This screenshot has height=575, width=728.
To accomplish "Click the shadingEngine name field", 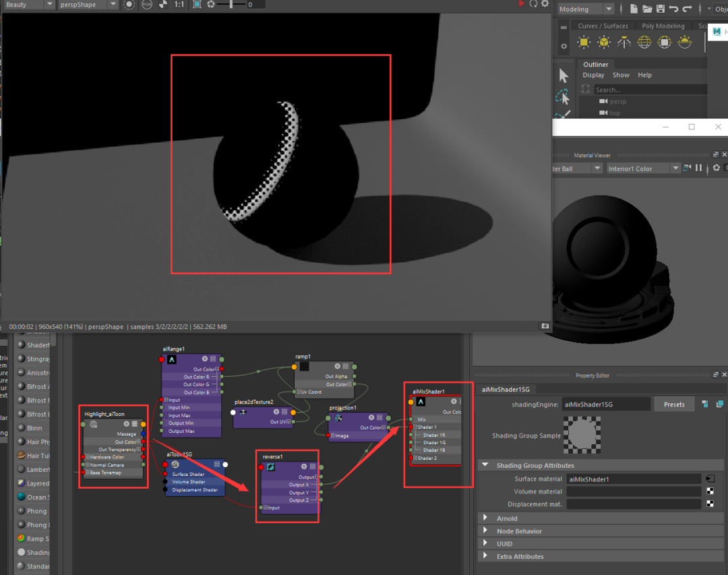I will (606, 404).
